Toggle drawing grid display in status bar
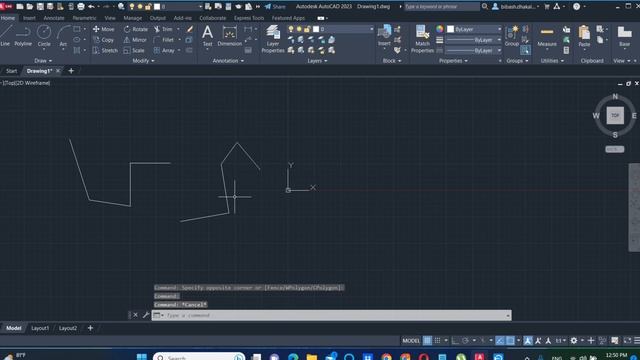Screen dimensions: 640x360 click(x=427, y=340)
